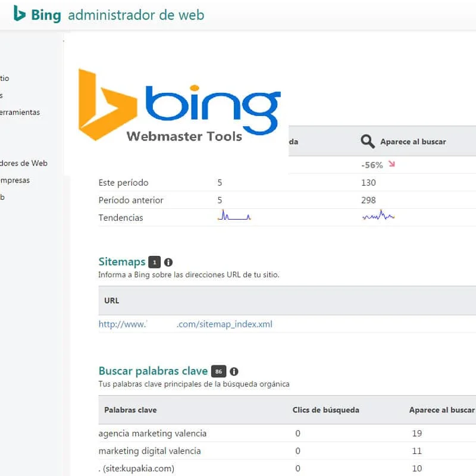
Task: Click the Clics de búsqueda column header
Action: pos(325,410)
